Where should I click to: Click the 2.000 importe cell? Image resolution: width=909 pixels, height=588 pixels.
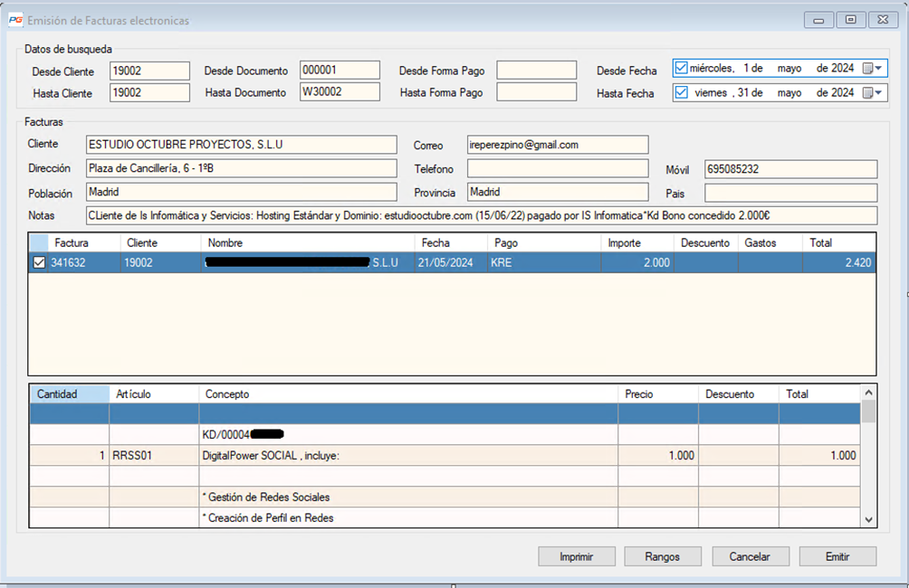[x=637, y=262]
